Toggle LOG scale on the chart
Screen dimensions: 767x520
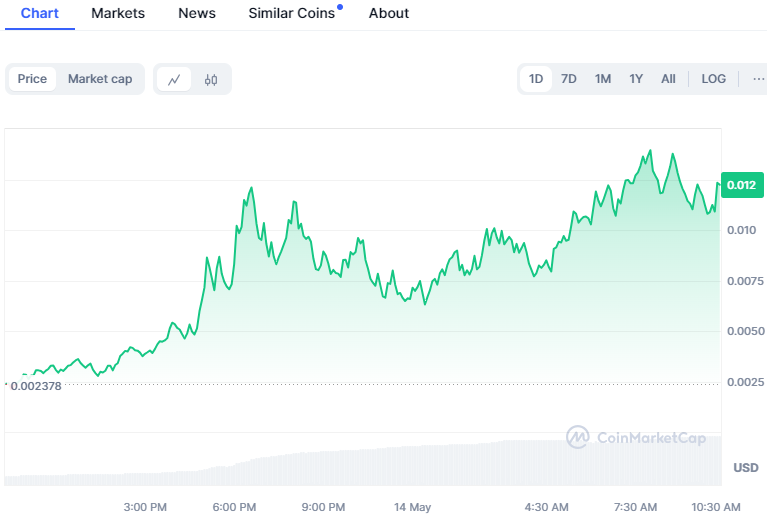713,79
